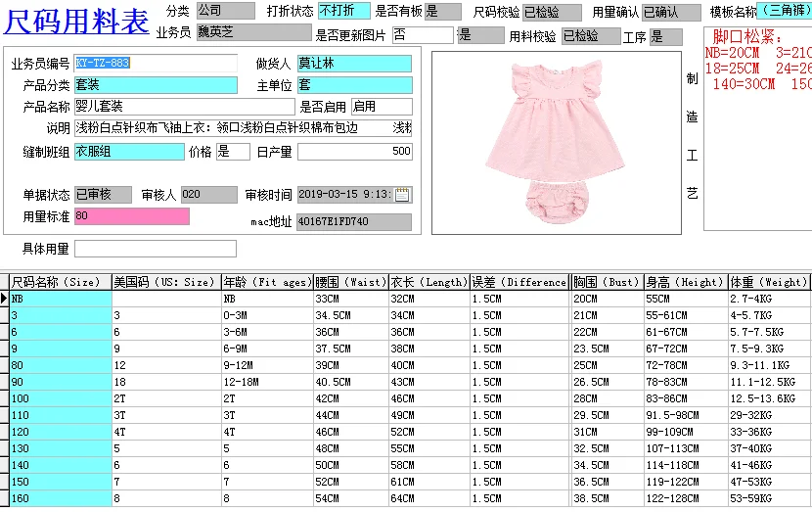Select the age cell 9-12M
The image size is (812, 512).
pyautogui.click(x=267, y=365)
